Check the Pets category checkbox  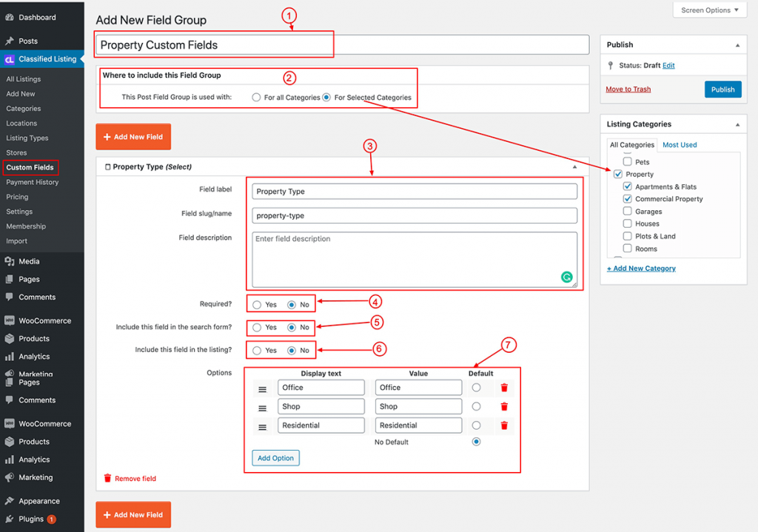pos(628,161)
